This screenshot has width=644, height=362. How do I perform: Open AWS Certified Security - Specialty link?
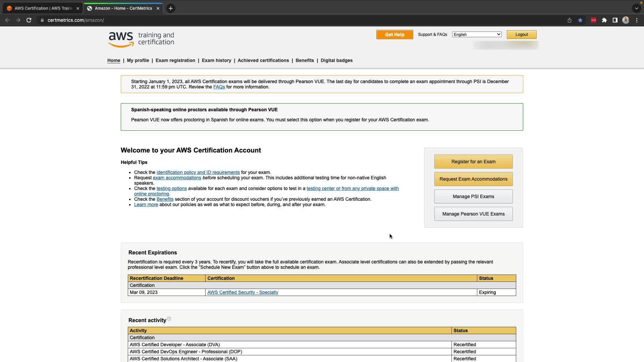[243, 292]
